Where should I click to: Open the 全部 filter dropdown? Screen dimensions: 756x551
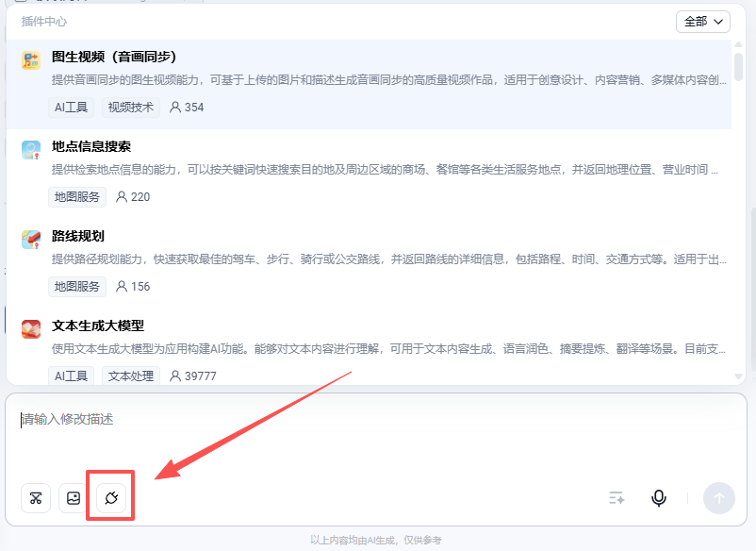[703, 21]
